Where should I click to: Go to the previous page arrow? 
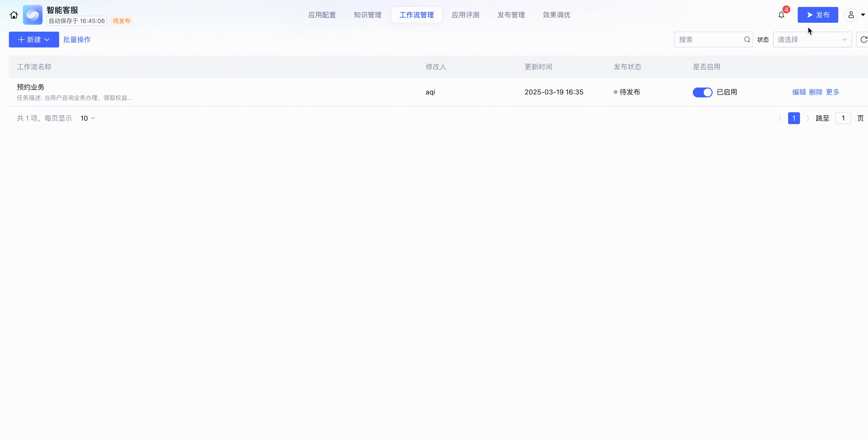(x=780, y=118)
